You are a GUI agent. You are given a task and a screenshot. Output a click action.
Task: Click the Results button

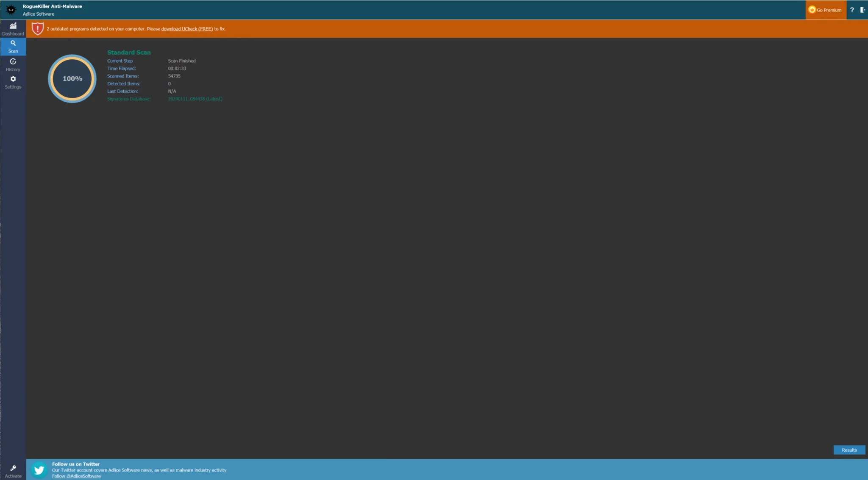tap(849, 450)
